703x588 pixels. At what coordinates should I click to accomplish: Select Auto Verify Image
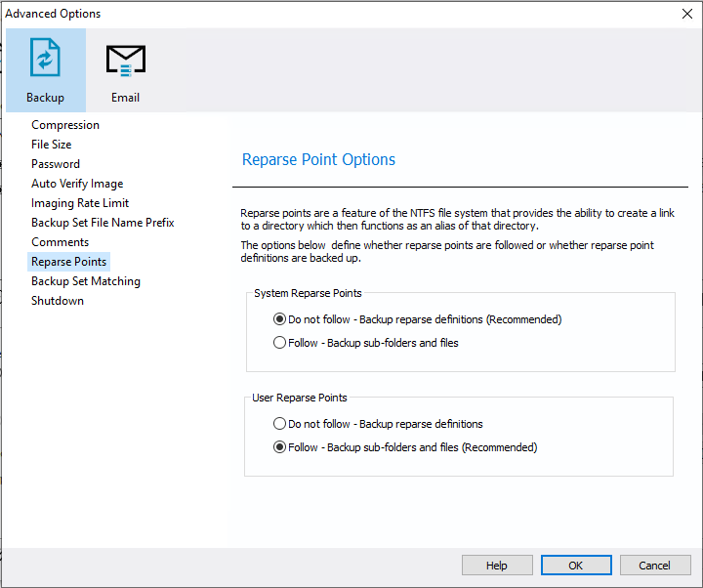point(77,184)
